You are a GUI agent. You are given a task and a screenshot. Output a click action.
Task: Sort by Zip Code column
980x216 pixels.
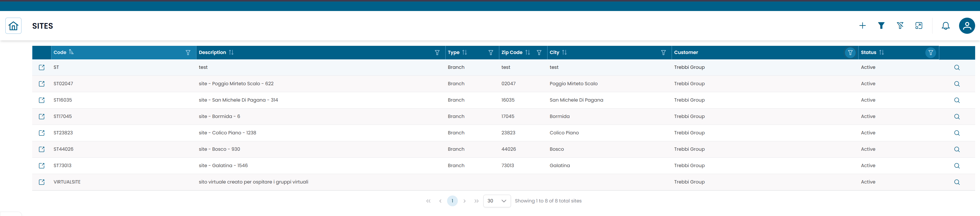coord(527,52)
